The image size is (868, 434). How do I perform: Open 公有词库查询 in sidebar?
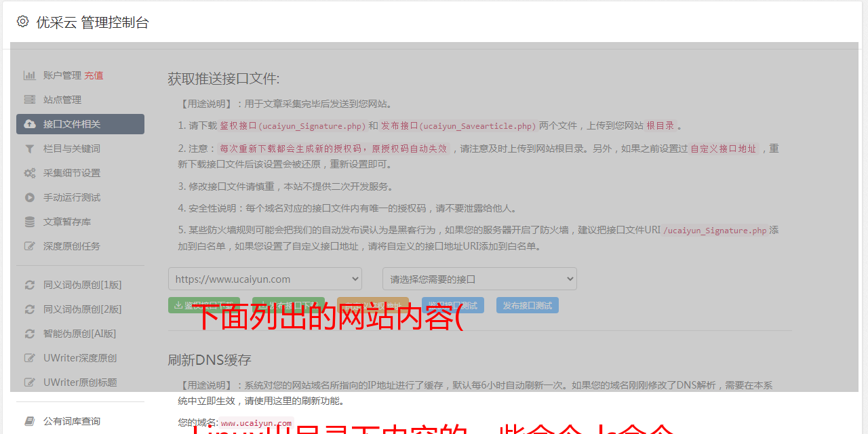(80, 421)
